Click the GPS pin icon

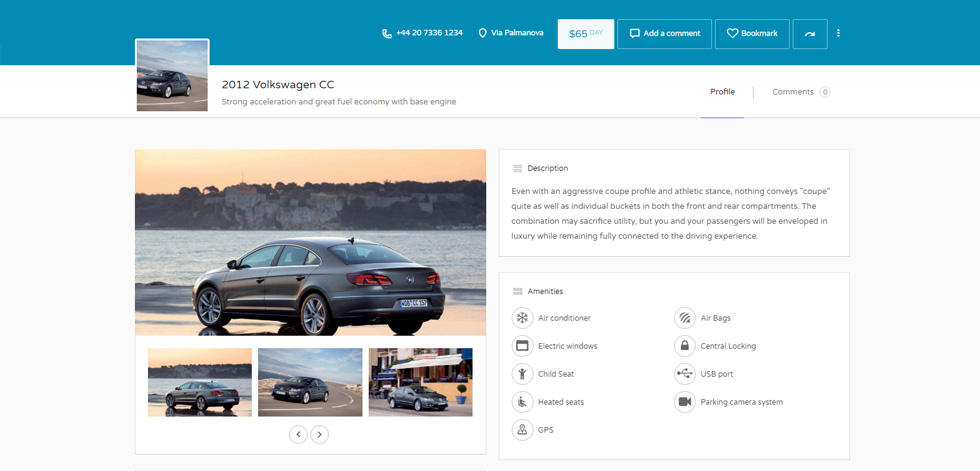[522, 430]
